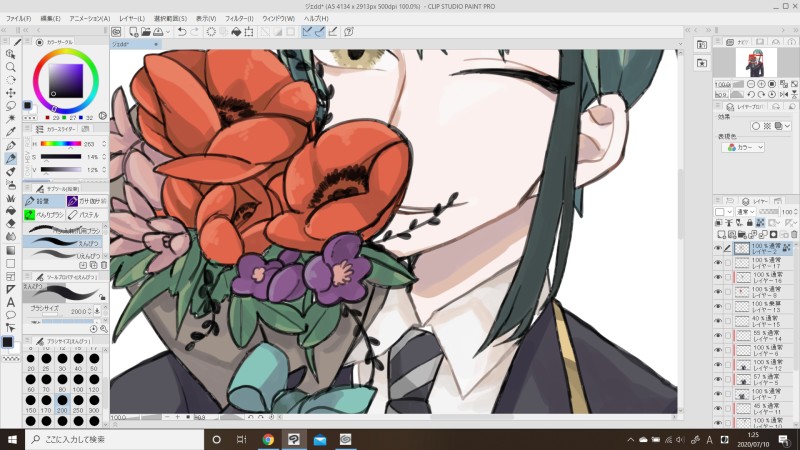Open file using folder icon
The image size is (800, 450).
146,32
